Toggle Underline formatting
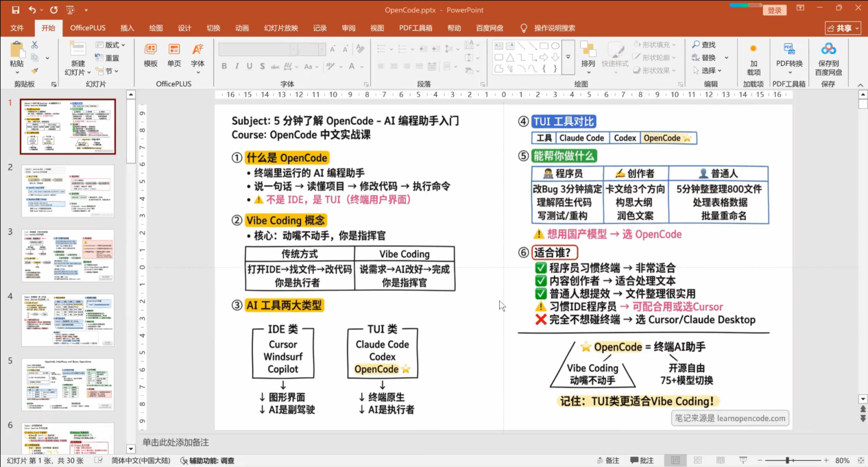The image size is (868, 467). point(250,66)
